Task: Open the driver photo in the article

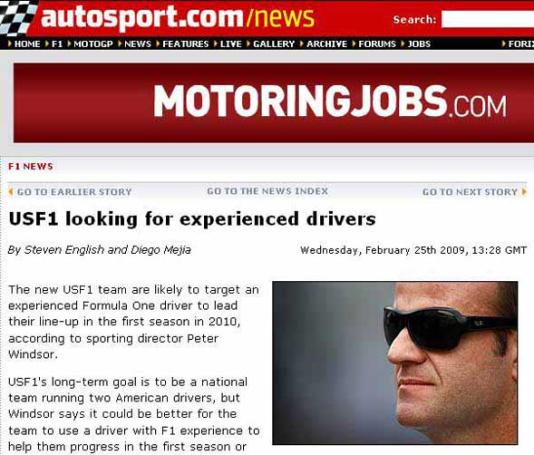Action: click(395, 363)
